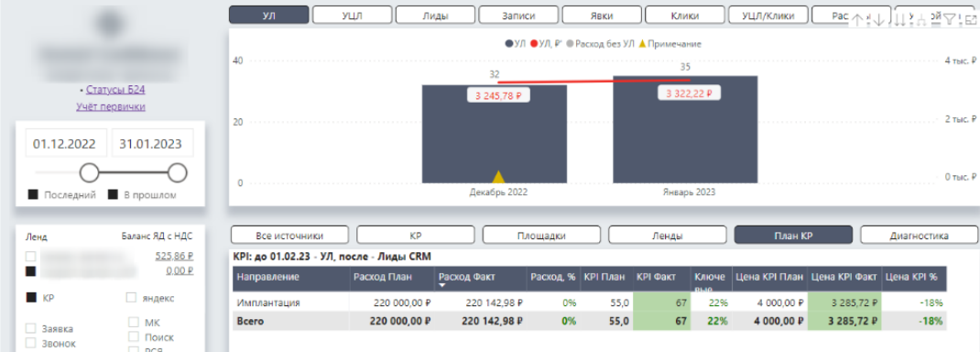
Task: Open focus mode for the chart
Action: pos(971,20)
